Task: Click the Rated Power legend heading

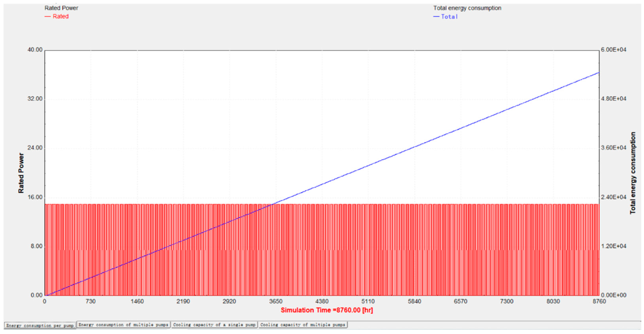Action: (x=61, y=8)
